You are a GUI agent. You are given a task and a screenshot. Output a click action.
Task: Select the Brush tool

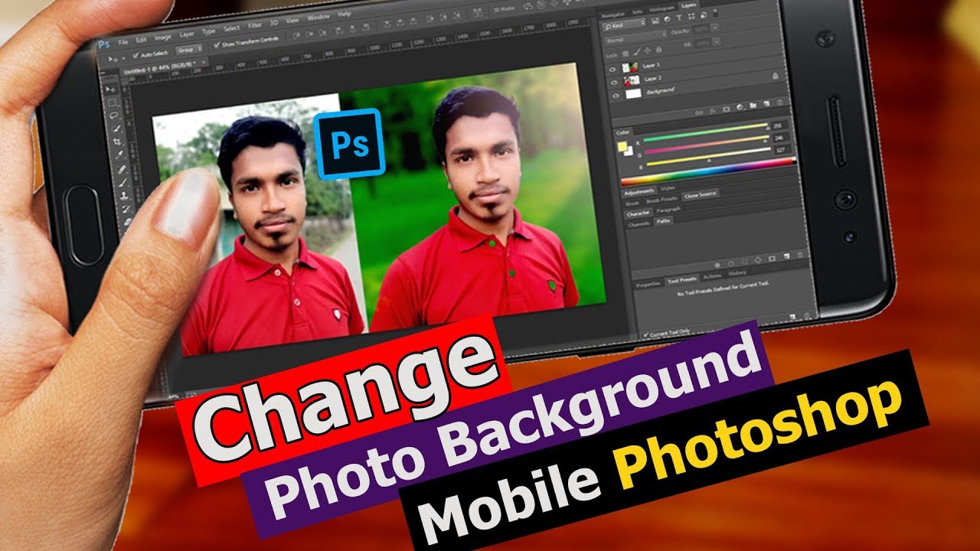pos(122,183)
